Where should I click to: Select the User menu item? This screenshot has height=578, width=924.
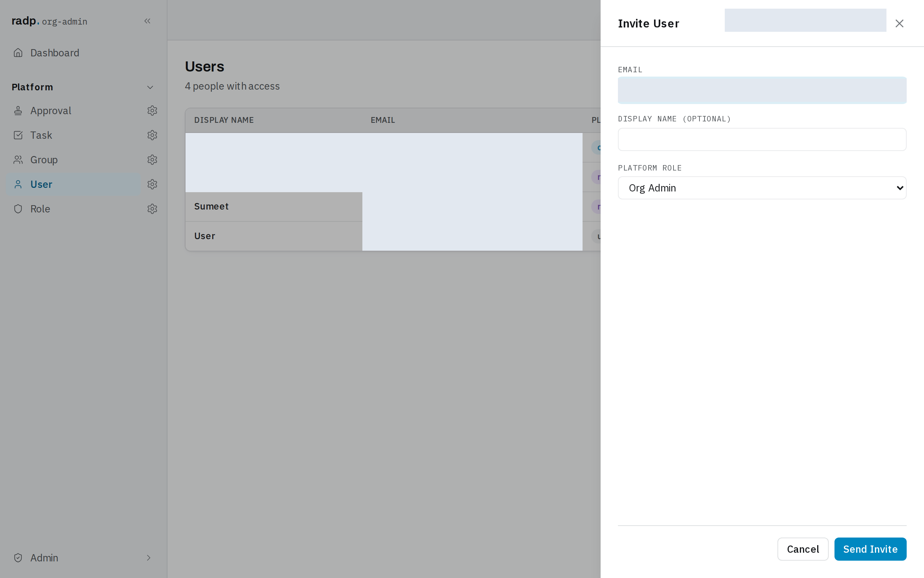coord(73,184)
